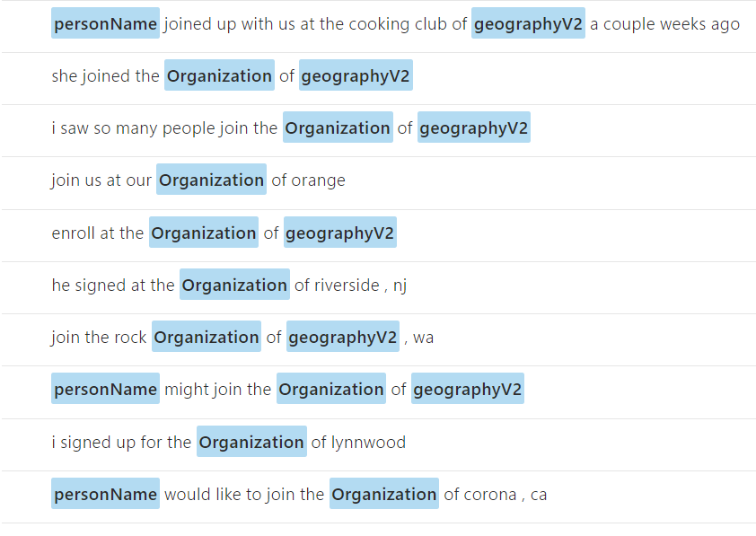The image size is (756, 536).
Task: Select geographyV2 tag in 'enroll at the' row
Action: tap(340, 233)
